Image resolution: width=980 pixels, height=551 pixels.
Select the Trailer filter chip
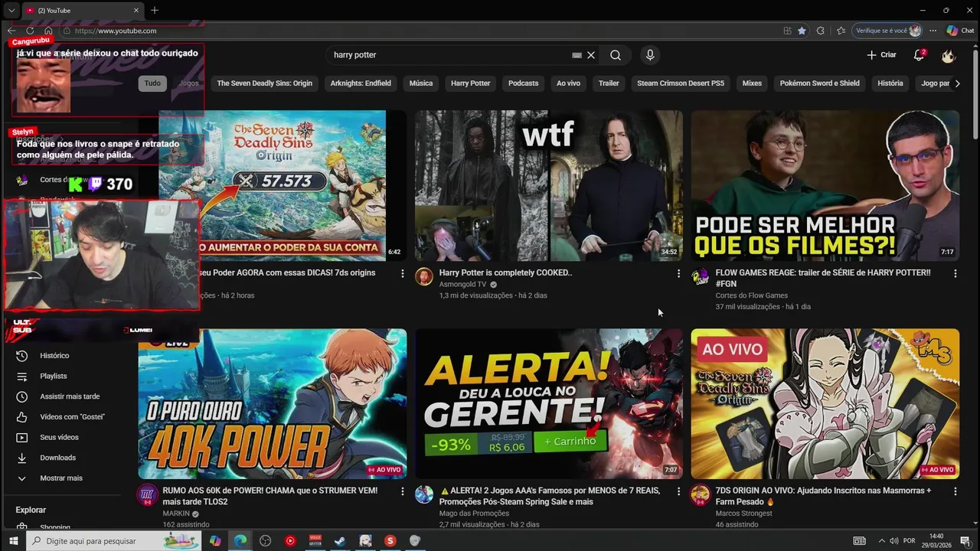609,83
